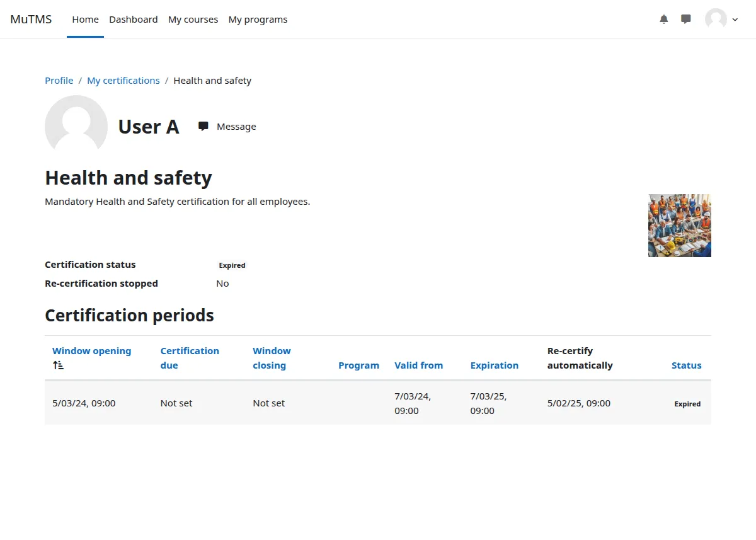Sort by Certification due column header

coord(189,358)
